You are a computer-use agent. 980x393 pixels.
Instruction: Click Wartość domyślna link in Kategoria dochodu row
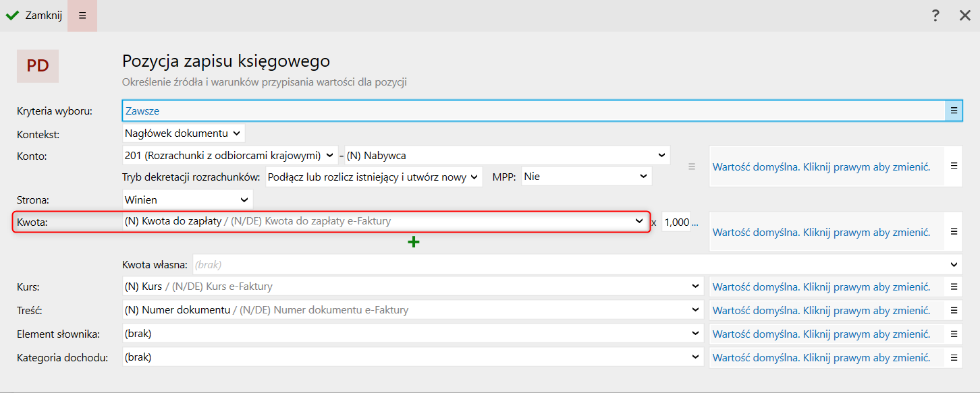(821, 358)
